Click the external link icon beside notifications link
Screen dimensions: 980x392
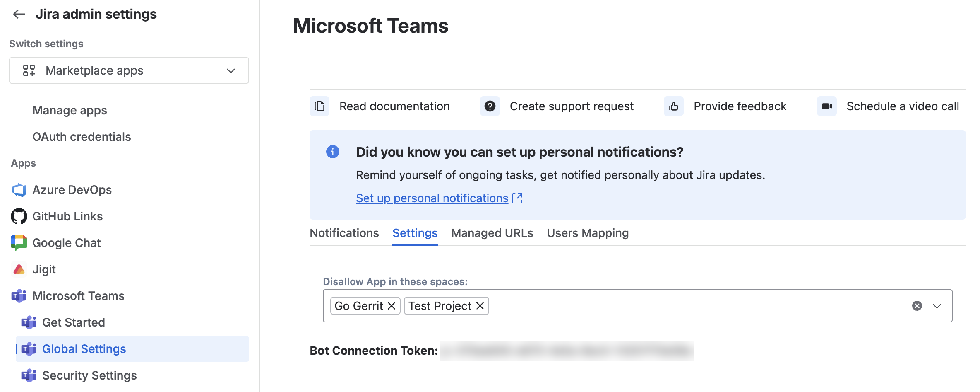point(517,198)
